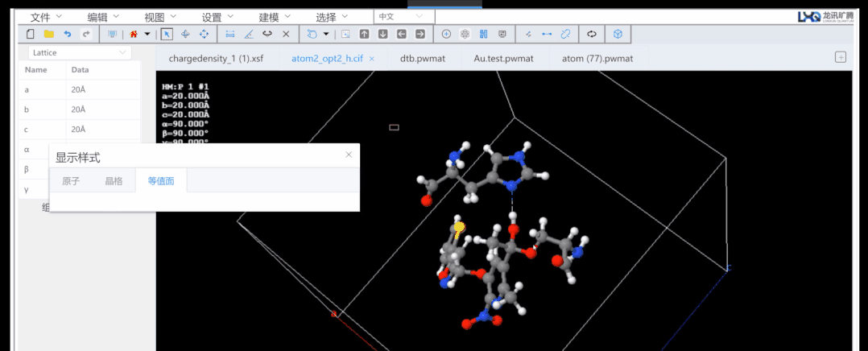This screenshot has height=351, width=868.
Task: Select the measure distance tool
Action: (x=230, y=35)
